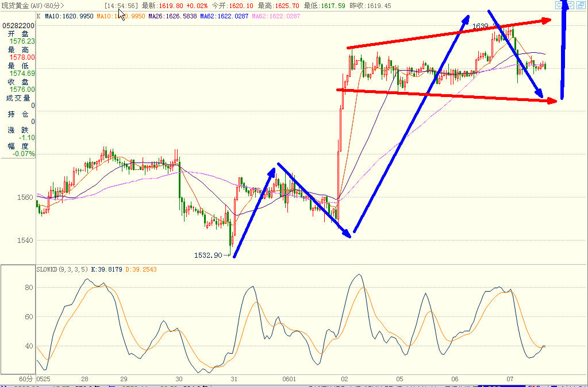Click the right arrow navigation icon
The width and height of the screenshot is (588, 387).
[570, 5]
